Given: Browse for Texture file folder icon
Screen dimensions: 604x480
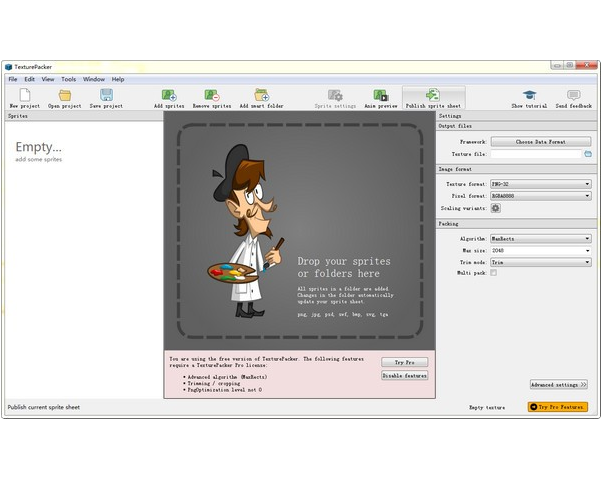Looking at the screenshot, I should (588, 154).
